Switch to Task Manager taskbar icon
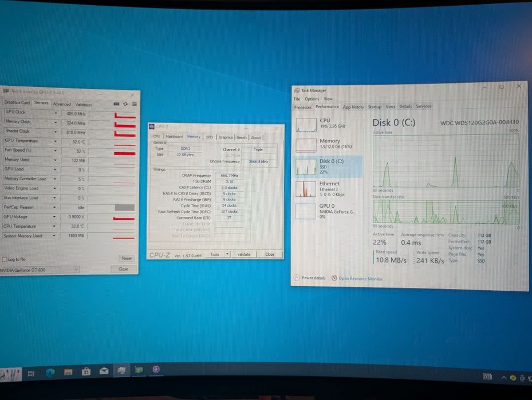This screenshot has width=532, height=400. (x=121, y=370)
